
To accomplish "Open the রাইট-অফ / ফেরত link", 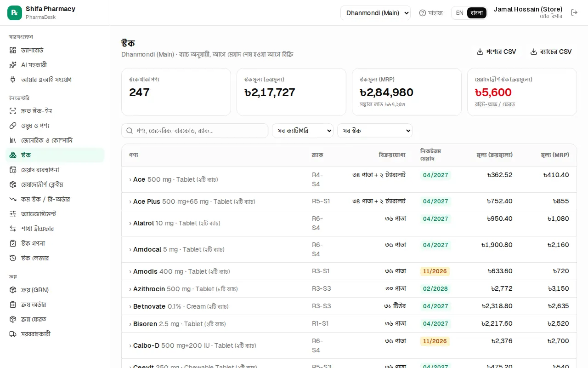I will point(495,104).
